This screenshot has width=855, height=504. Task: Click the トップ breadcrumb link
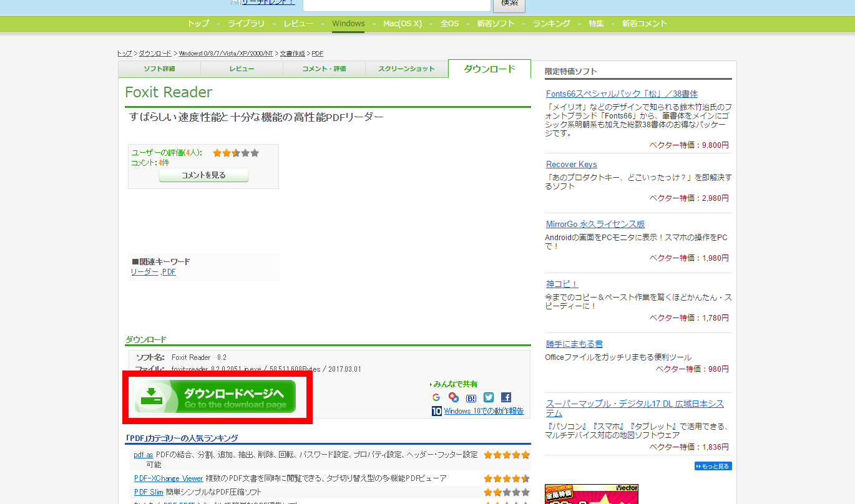125,54
